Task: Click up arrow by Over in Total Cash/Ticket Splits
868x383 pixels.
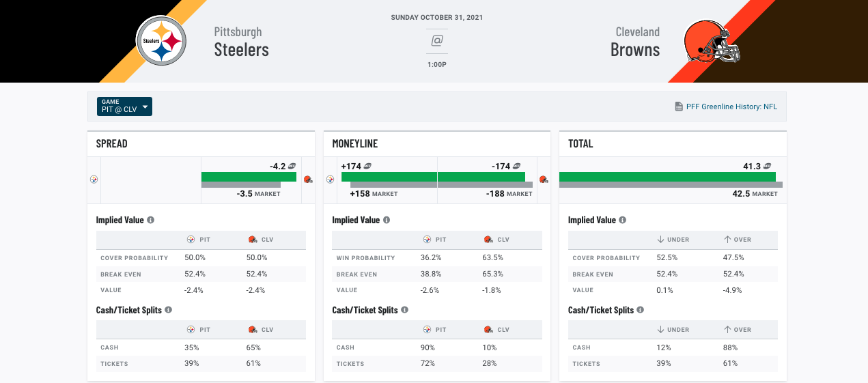Action: click(727, 329)
